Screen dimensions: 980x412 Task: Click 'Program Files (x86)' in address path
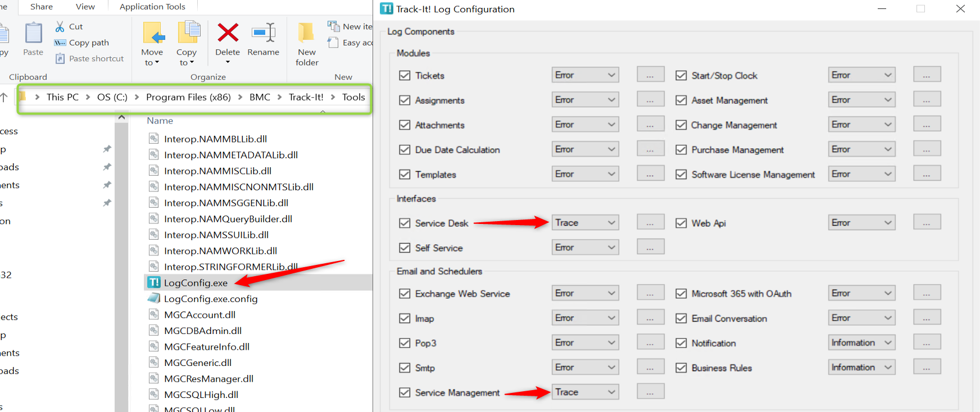point(188,97)
